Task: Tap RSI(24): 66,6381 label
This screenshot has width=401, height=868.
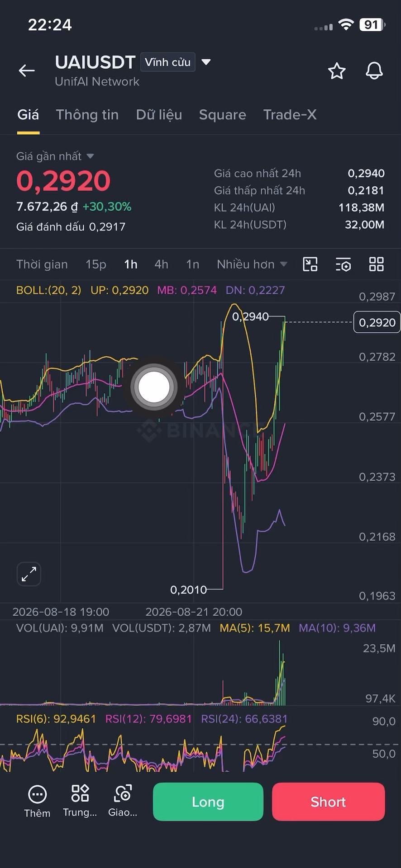Action: click(x=244, y=719)
